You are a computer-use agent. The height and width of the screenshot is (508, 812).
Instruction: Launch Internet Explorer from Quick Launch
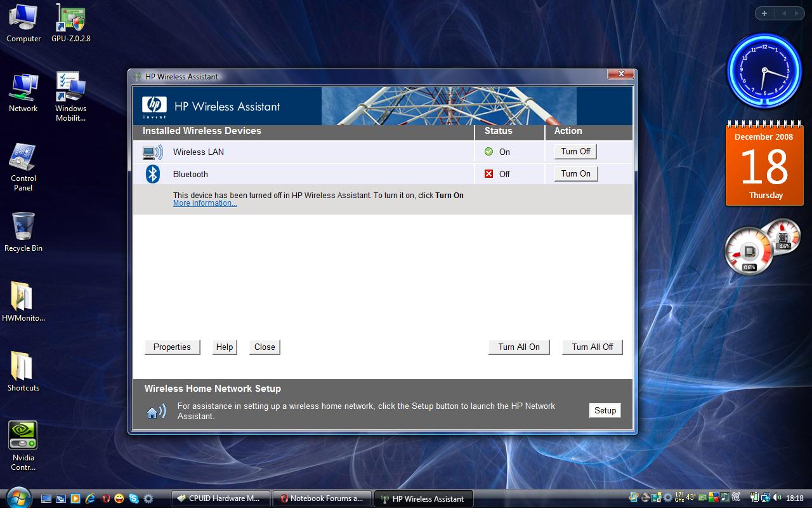[90, 498]
